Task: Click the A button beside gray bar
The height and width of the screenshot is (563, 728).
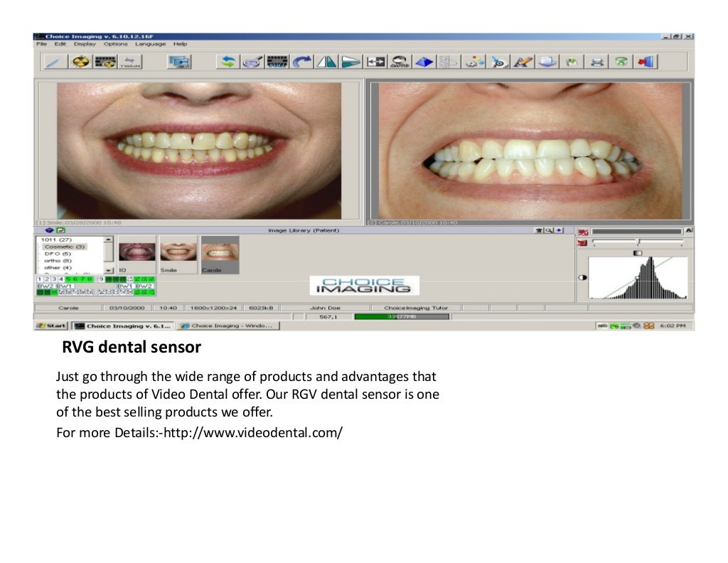Action: [689, 231]
